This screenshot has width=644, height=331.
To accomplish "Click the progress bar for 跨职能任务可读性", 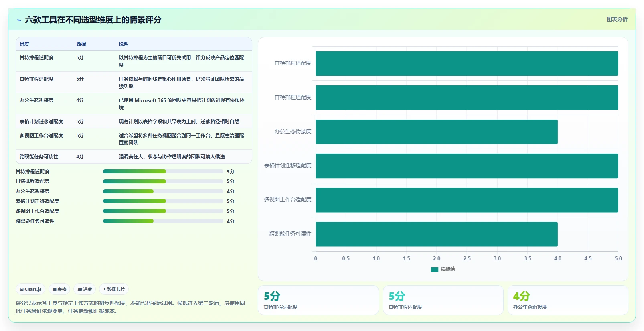I will tap(163, 221).
